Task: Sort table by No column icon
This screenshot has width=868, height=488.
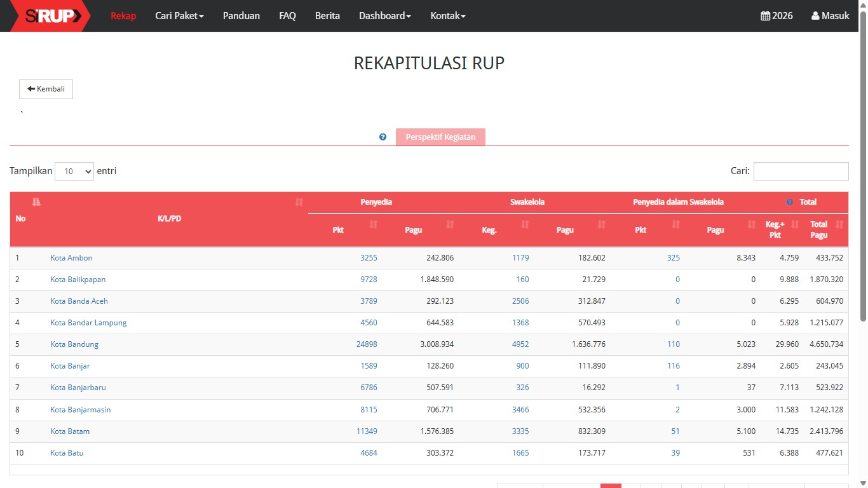Action: point(36,202)
